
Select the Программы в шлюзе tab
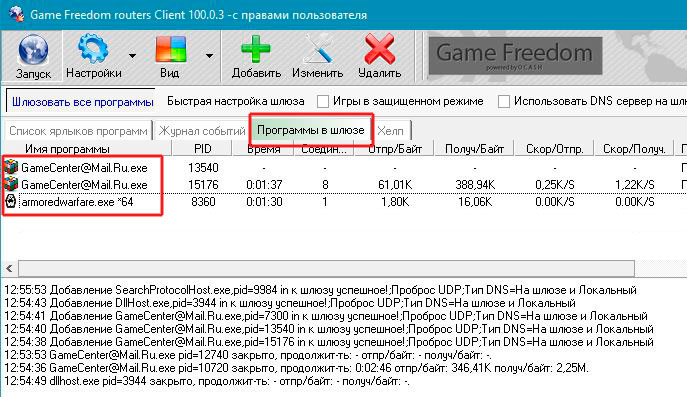pos(311,130)
